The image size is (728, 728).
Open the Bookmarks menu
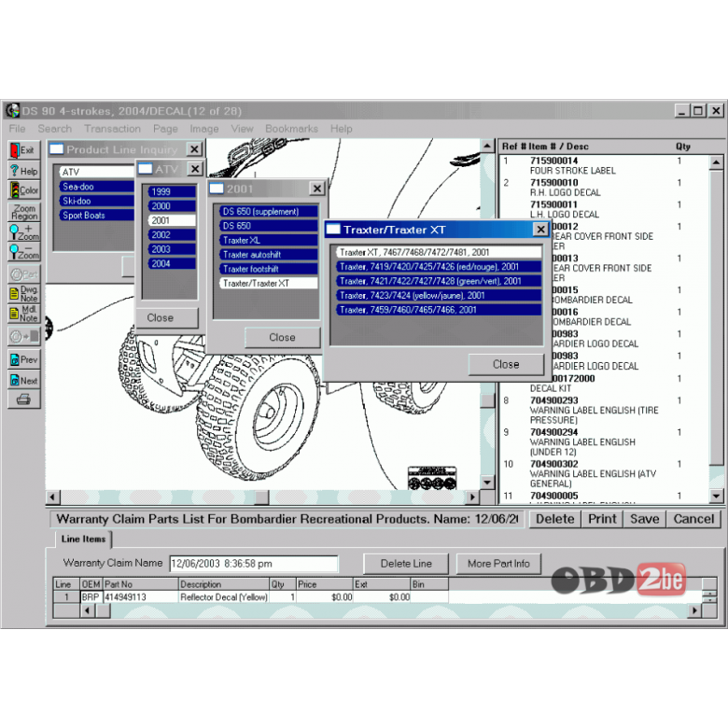click(291, 129)
